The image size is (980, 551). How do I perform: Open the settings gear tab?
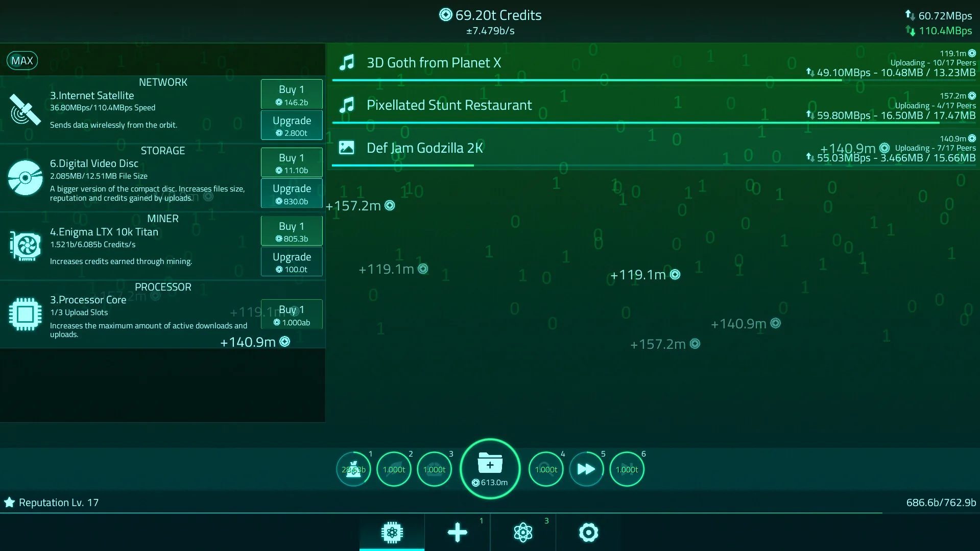pyautogui.click(x=588, y=532)
